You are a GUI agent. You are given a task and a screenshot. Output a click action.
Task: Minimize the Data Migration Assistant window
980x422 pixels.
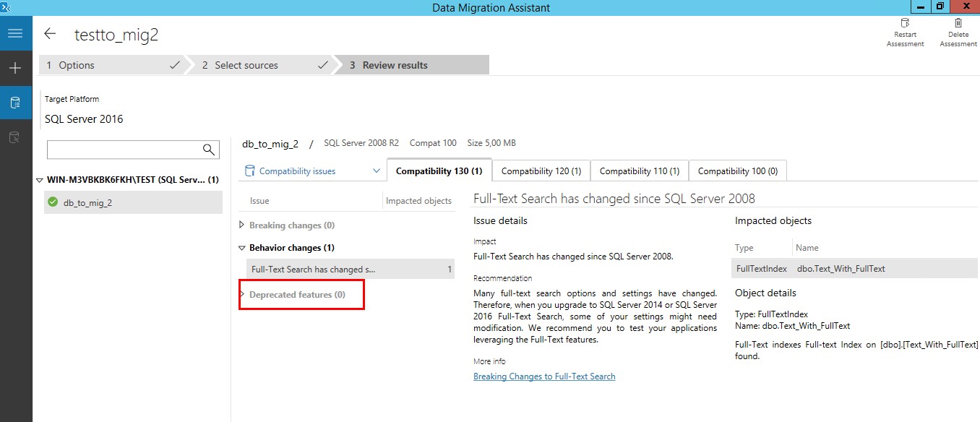coord(920,7)
